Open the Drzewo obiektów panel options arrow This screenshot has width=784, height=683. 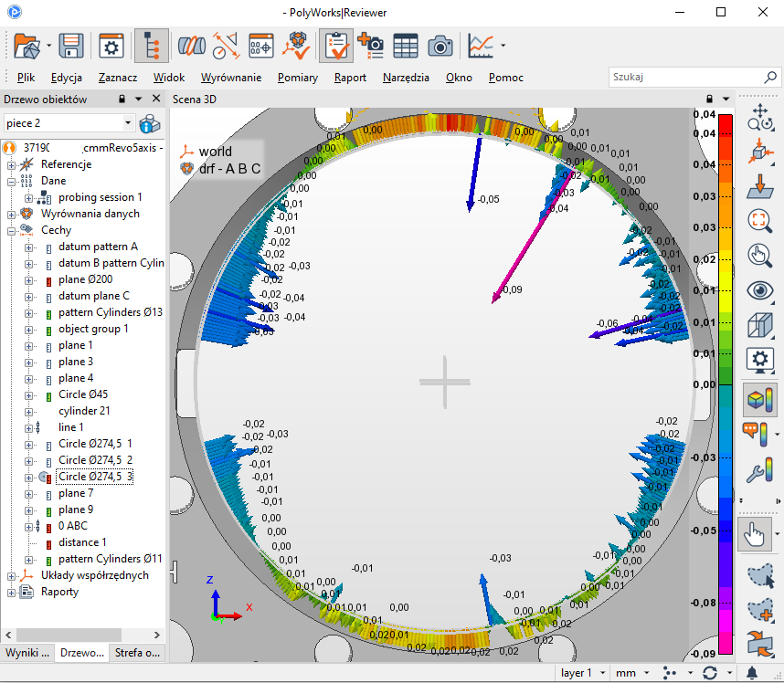coord(139,99)
